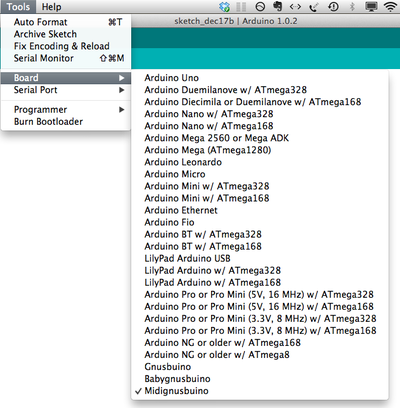Click the Dropbox menu bar icon
Viewport: 400px width, 408px height.
225,7
